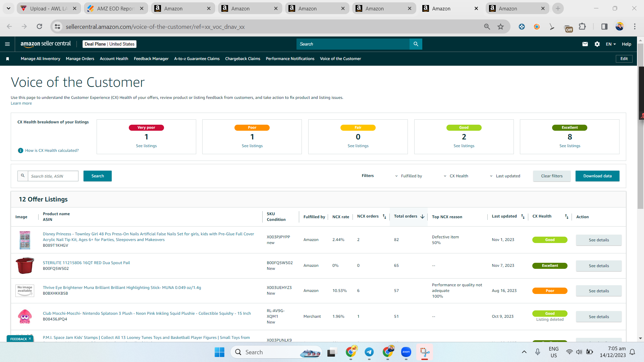Open Zoom from the taskbar
The width and height of the screenshot is (644, 362).
[x=406, y=352]
